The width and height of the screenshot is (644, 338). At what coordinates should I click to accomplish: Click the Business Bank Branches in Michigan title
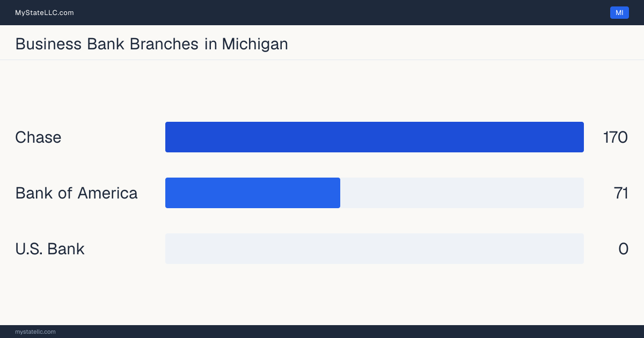point(151,44)
